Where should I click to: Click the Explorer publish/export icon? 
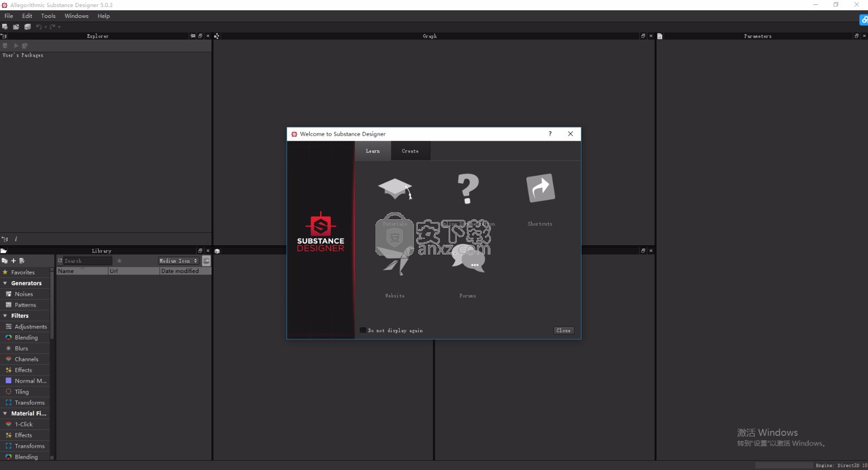pos(25,46)
